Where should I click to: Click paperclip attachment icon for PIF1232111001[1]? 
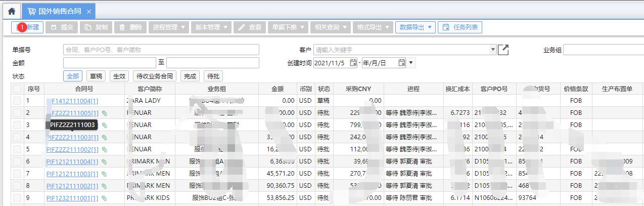click(x=104, y=198)
